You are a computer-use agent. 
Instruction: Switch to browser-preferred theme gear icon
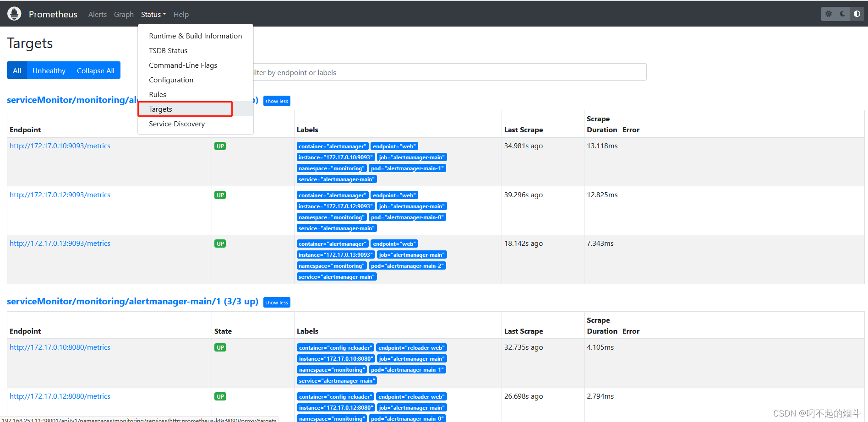pyautogui.click(x=829, y=14)
